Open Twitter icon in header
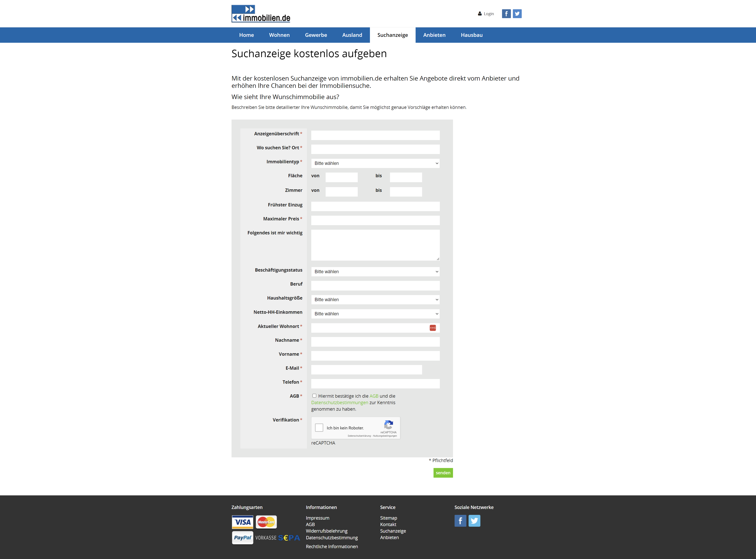This screenshot has width=756, height=559. click(x=517, y=14)
